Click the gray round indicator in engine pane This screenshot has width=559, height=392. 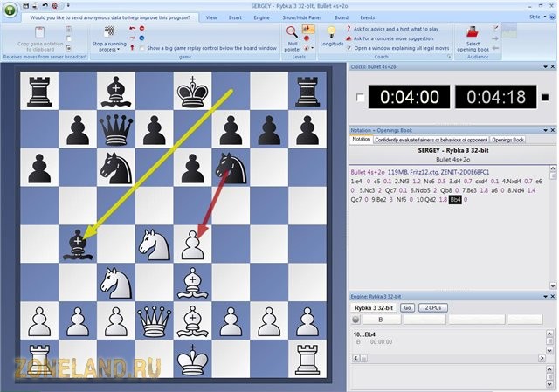pyautogui.click(x=355, y=320)
